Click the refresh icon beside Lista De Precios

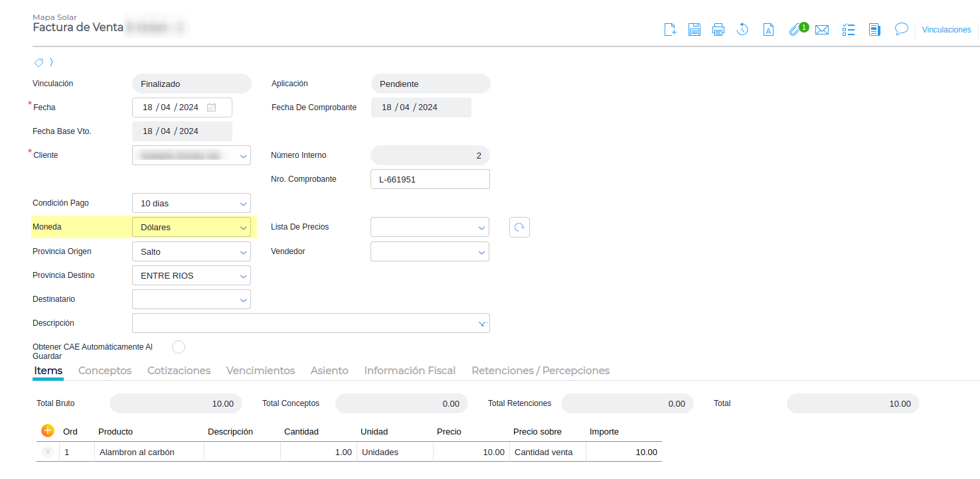point(519,227)
